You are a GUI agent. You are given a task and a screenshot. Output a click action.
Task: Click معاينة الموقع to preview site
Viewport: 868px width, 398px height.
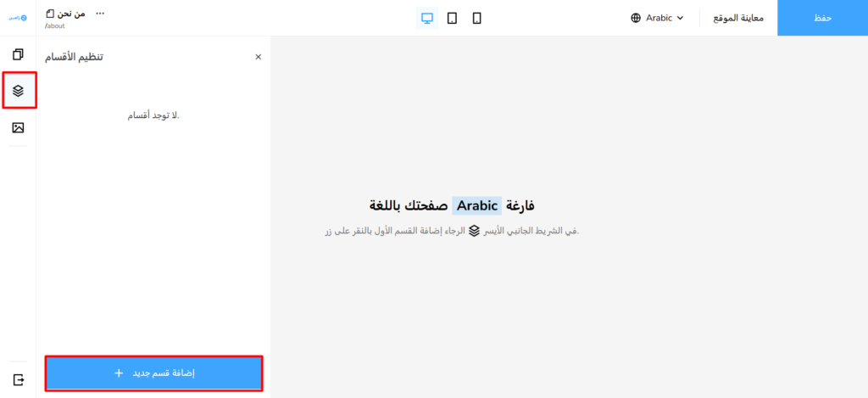738,18
